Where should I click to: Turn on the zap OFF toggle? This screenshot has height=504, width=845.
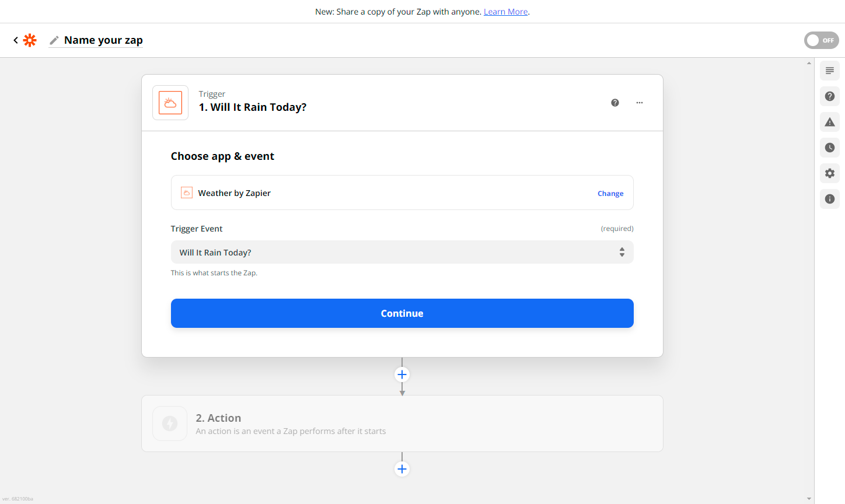[821, 40]
